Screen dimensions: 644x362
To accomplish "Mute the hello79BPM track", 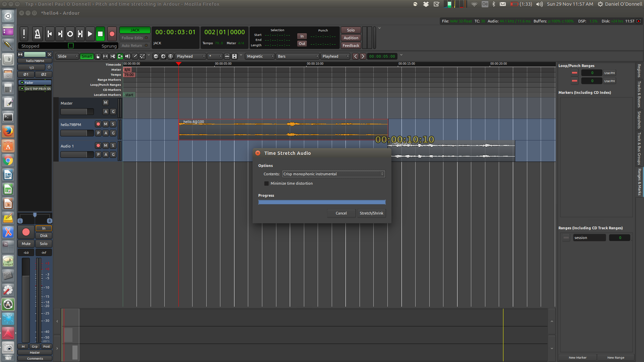I will (106, 124).
